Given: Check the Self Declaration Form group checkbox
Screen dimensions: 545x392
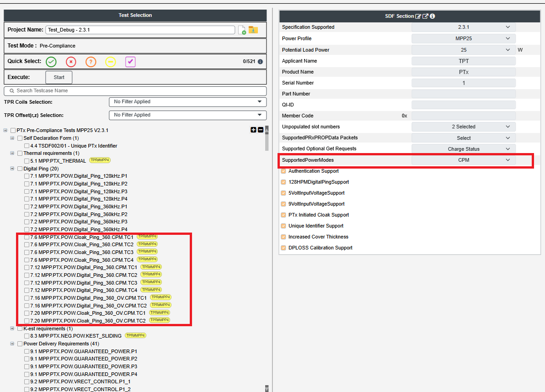Looking at the screenshot, I should point(20,138).
